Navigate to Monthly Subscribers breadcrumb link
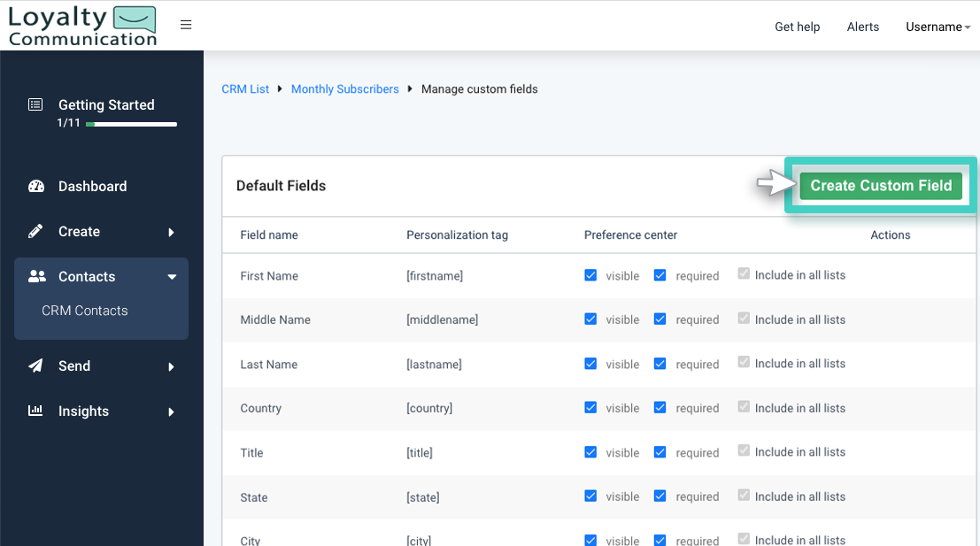Viewport: 980px width, 546px height. 344,88
